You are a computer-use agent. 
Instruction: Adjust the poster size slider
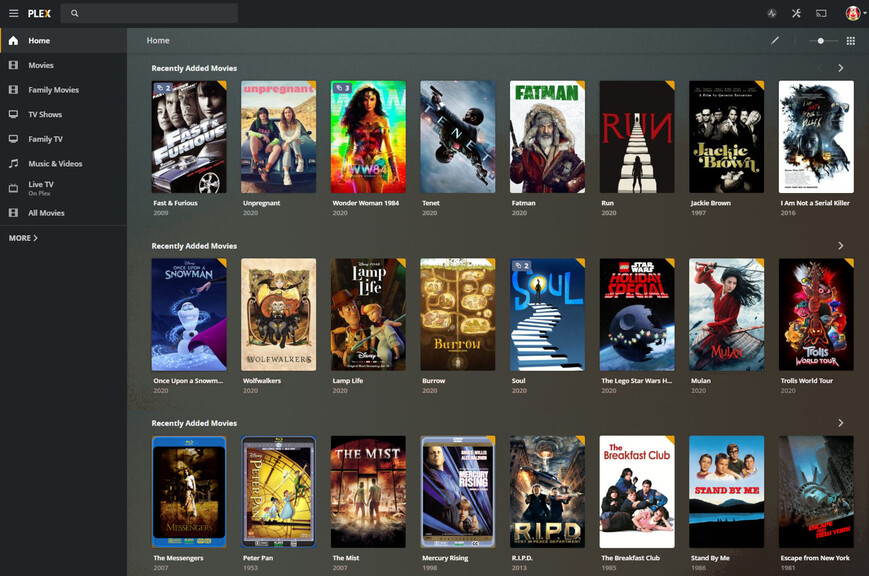823,40
